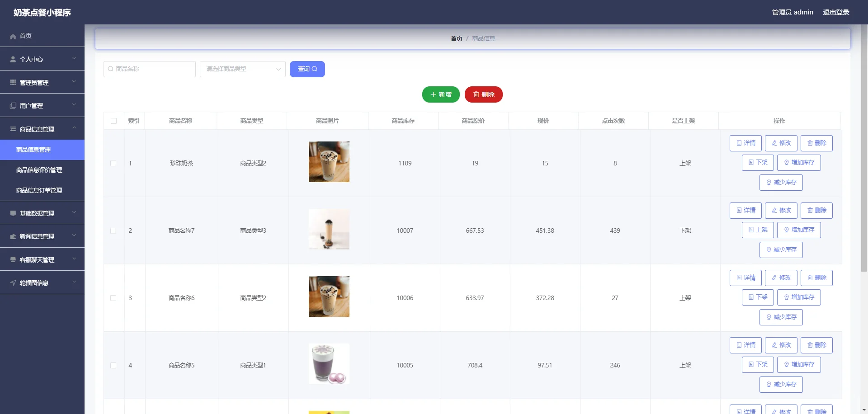Image resolution: width=868 pixels, height=414 pixels.
Task: Open the 珍珠奶茶 product photo thumbnail
Action: point(329,161)
